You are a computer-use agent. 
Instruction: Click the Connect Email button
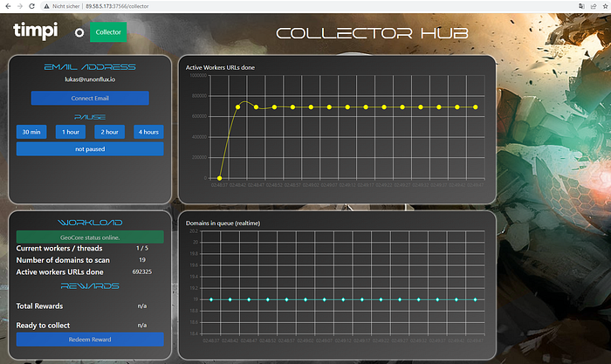[x=90, y=99]
